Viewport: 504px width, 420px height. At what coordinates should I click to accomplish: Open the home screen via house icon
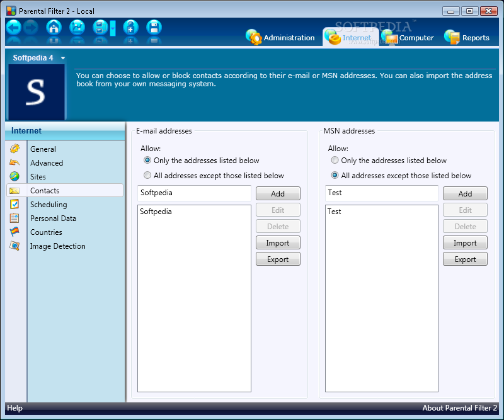coord(54,28)
